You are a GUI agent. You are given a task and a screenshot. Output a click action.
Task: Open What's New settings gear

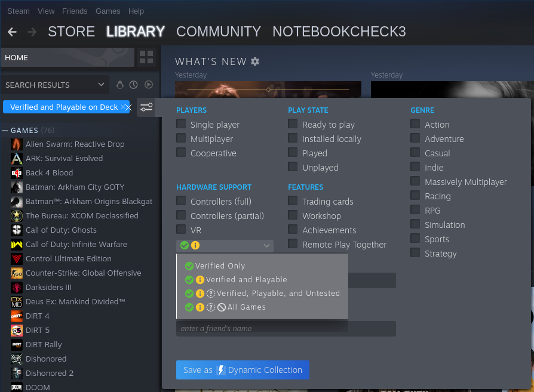pyautogui.click(x=255, y=61)
